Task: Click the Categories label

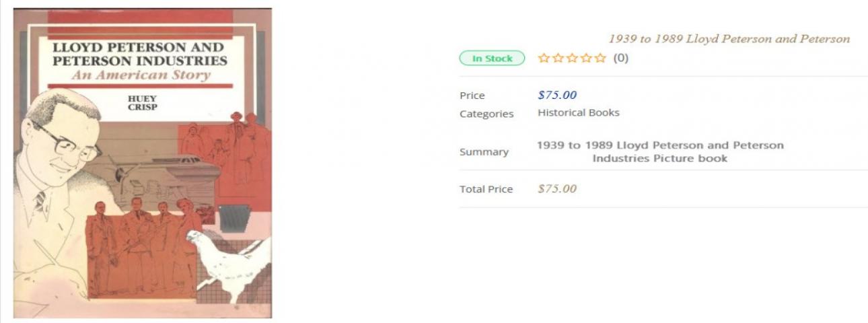Action: [486, 114]
